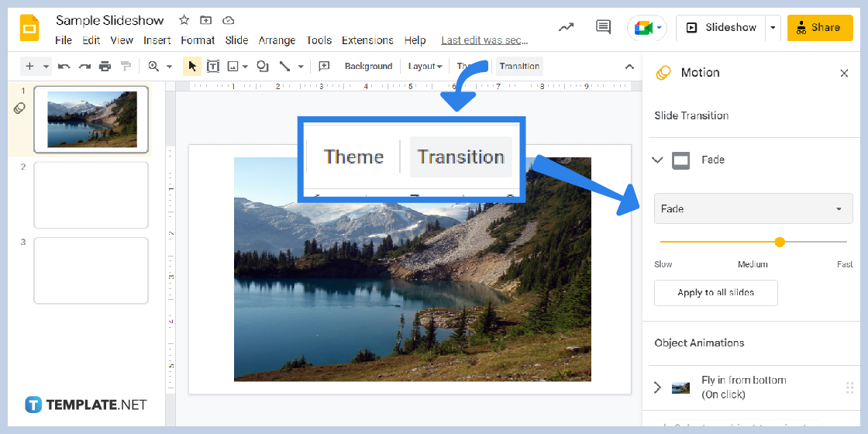
Task: Click the Google Slides logo icon
Action: coord(29,28)
